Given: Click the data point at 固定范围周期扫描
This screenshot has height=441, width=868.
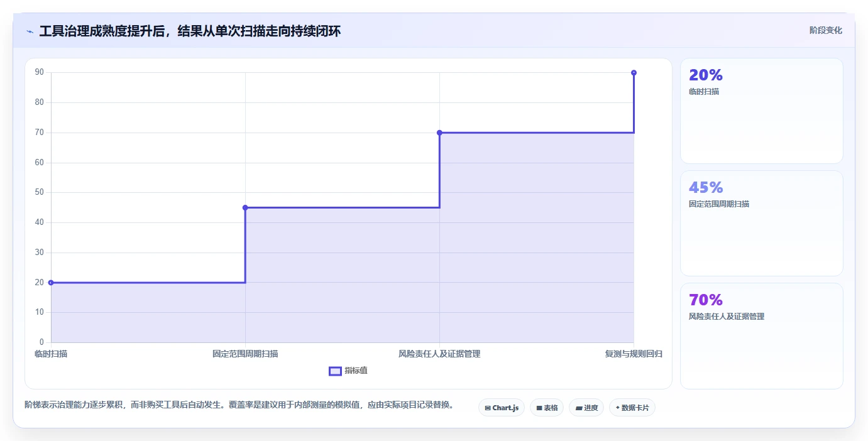Looking at the screenshot, I should pos(245,207).
